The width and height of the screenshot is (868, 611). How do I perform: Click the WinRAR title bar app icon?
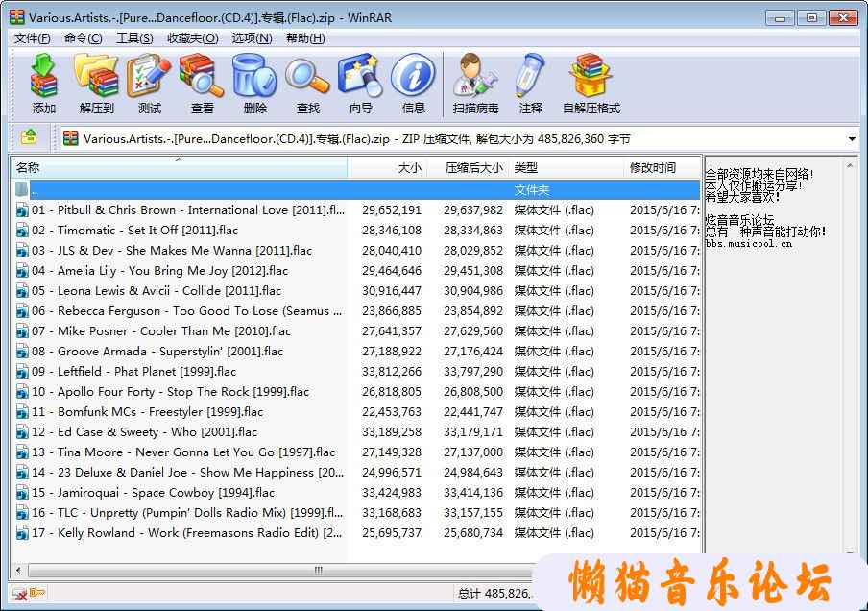(16, 17)
